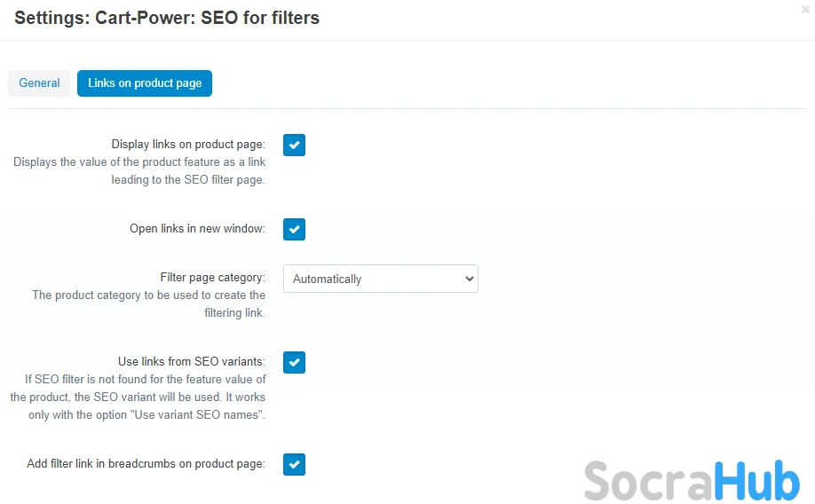Click the "Add filter link in breadcrumbs" label
The image size is (815, 504).
click(x=146, y=464)
